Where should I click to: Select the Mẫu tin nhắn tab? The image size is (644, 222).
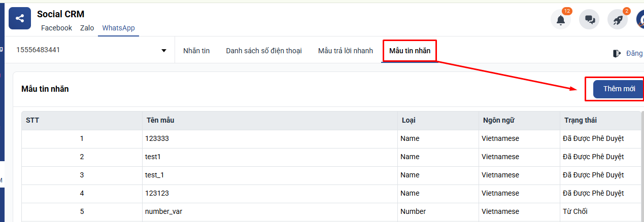pos(409,51)
